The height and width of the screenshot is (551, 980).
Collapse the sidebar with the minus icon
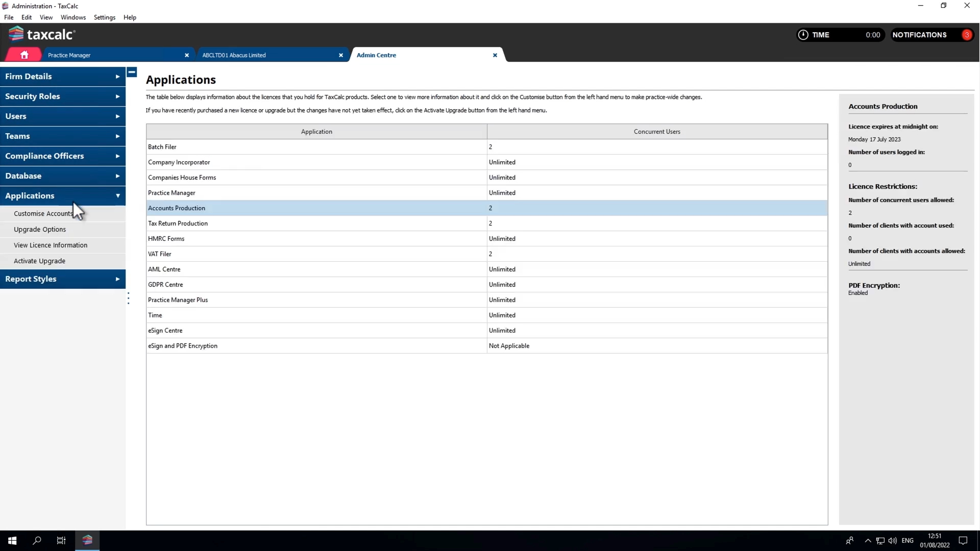pos(132,72)
